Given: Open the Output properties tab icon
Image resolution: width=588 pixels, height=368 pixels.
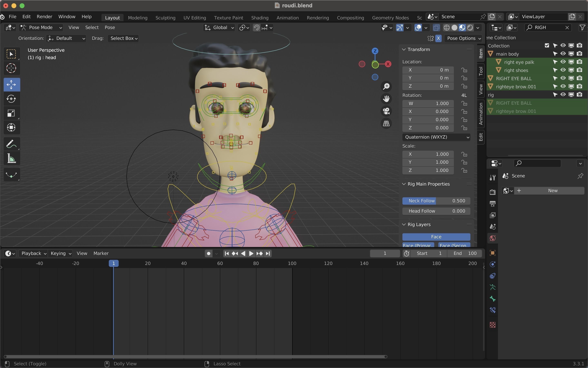Looking at the screenshot, I should pyautogui.click(x=492, y=204).
